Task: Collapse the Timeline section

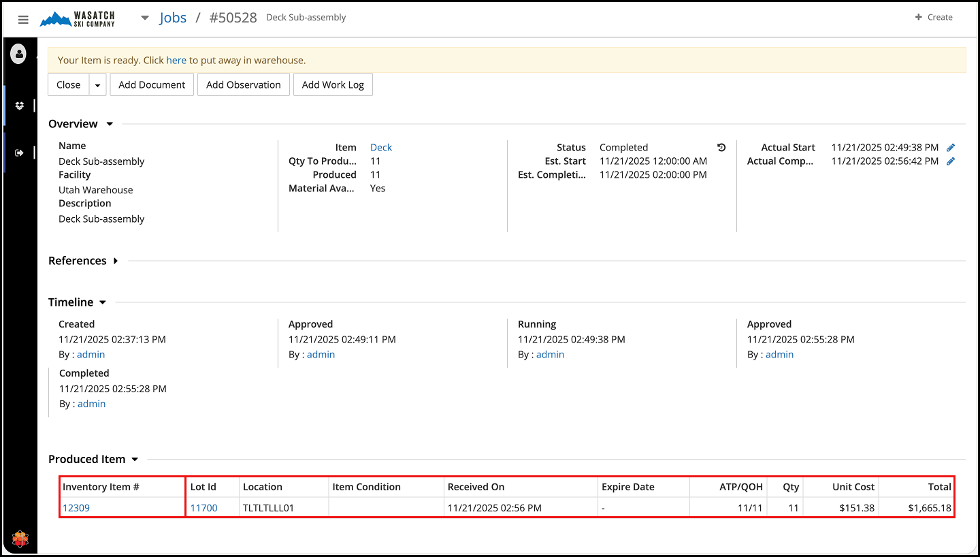Action: click(x=103, y=302)
